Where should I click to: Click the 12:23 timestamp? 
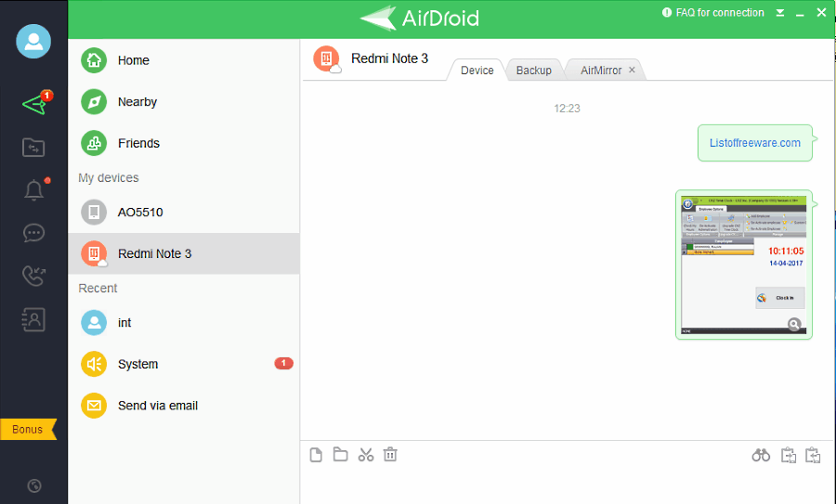point(567,109)
